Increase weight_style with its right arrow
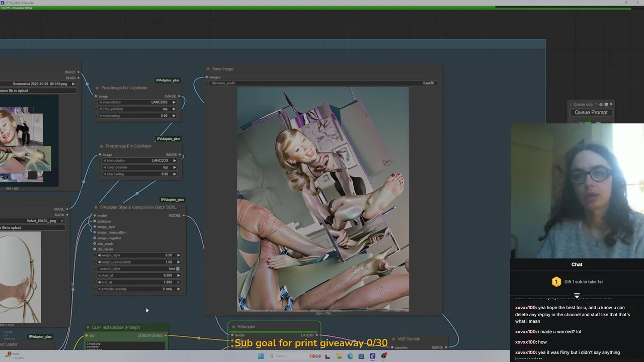 tap(178, 255)
